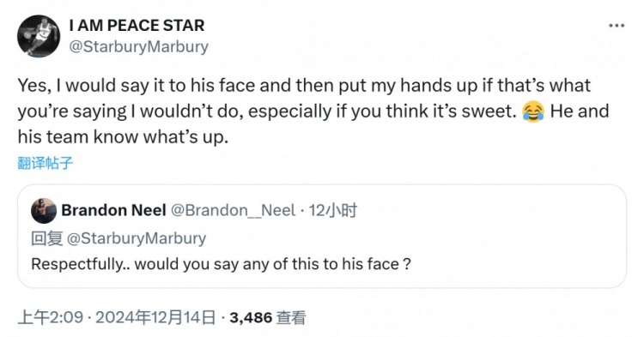This screenshot has height=337, width=644.
Task: Click the 12小时 timestamp in quoted tweet
Action: 332,210
